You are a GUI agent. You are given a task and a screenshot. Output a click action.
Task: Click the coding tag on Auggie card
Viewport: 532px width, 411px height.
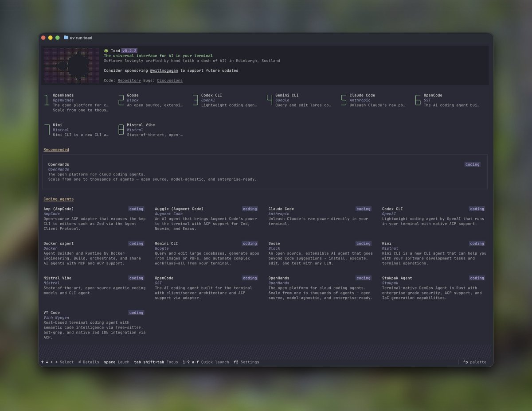250,209
